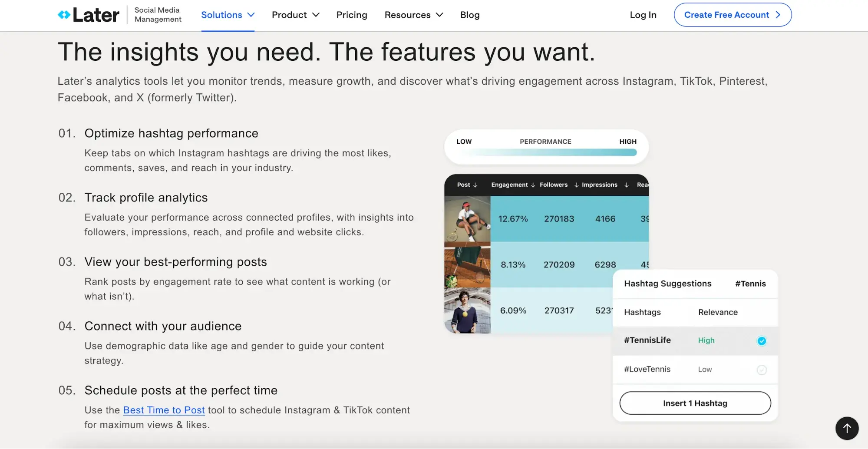Click Social Media Management label
This screenshot has height=449, width=868.
[x=158, y=15]
